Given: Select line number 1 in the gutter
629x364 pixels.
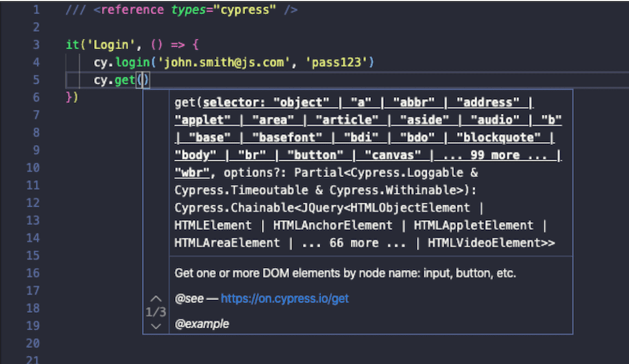Looking at the screenshot, I should click(36, 10).
